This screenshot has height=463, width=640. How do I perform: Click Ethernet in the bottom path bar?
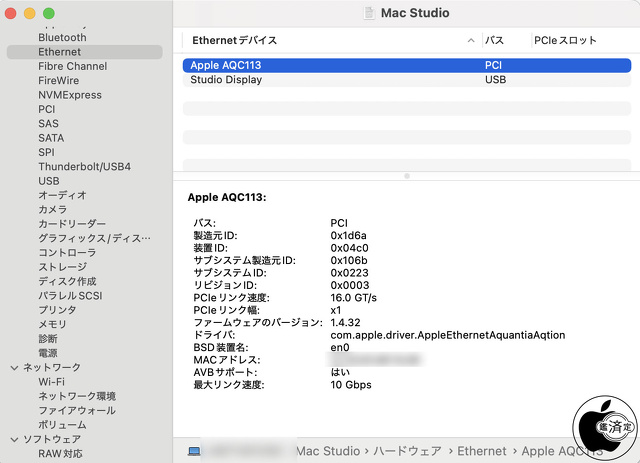point(482,451)
